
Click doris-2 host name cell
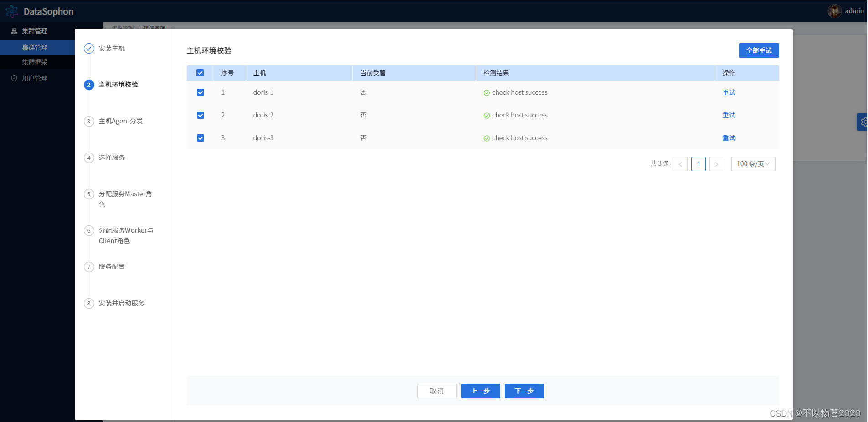pos(263,115)
